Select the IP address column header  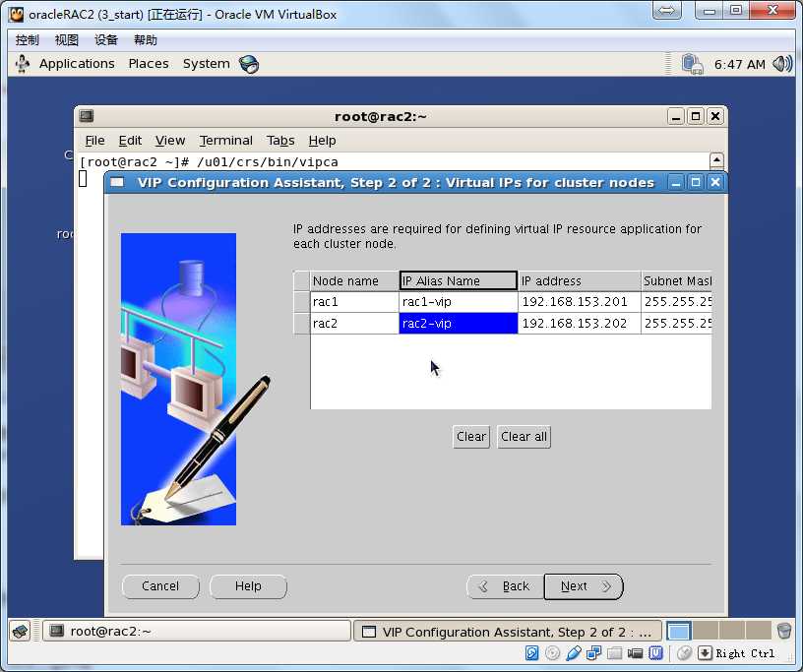click(x=580, y=280)
